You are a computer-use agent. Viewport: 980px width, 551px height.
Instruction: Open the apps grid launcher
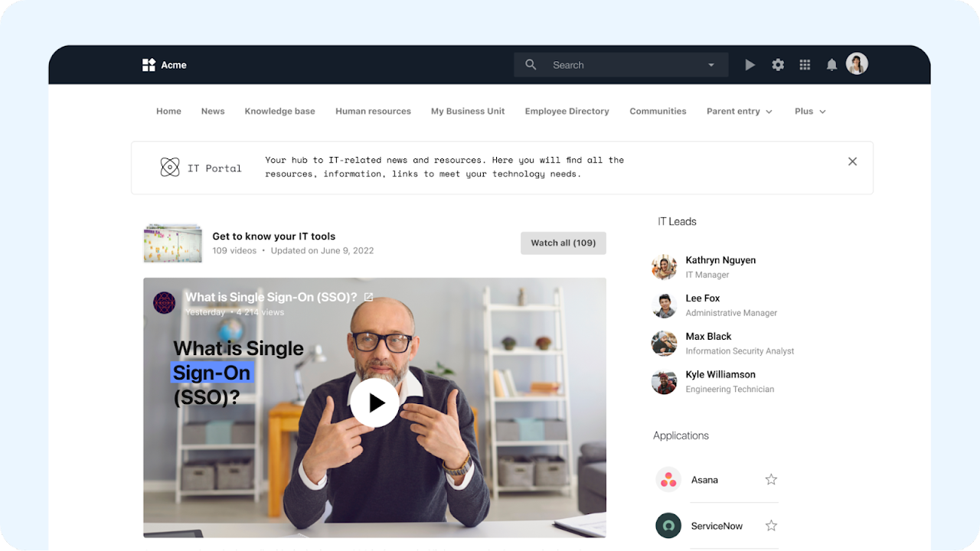point(805,65)
